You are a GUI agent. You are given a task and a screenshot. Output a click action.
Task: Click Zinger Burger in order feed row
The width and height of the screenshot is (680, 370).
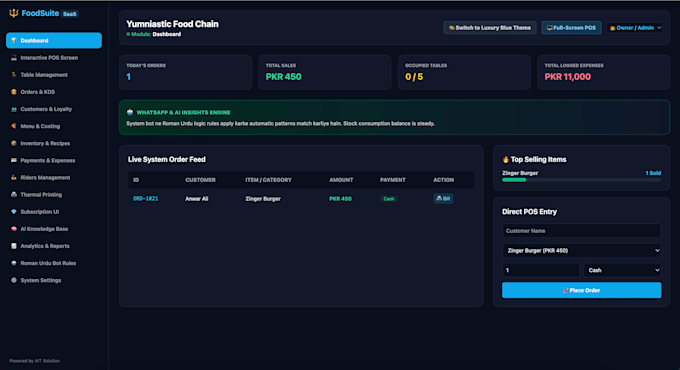[x=263, y=199]
